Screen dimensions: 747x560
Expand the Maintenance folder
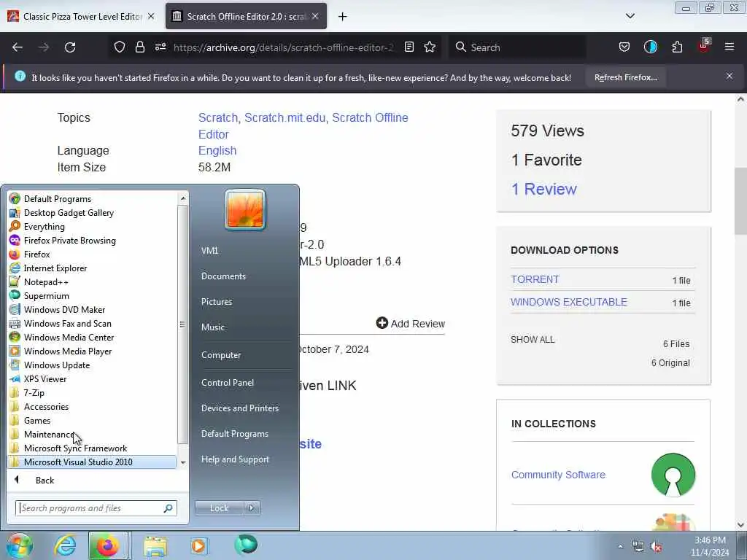click(93, 435)
